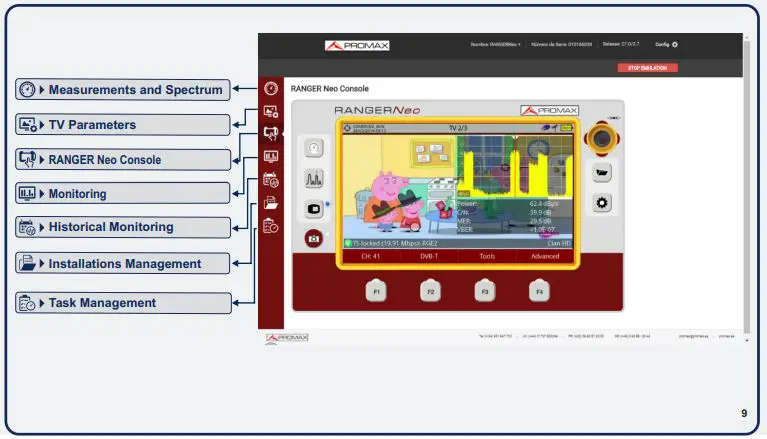Open TV Parameters icon in the red sidebar
This screenshot has width=767, height=439.
(x=271, y=111)
